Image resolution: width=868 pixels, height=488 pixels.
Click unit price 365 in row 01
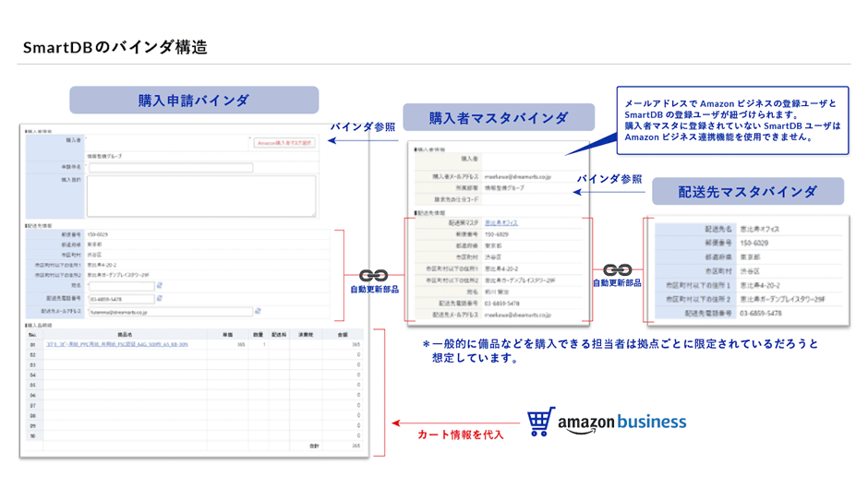click(x=241, y=345)
